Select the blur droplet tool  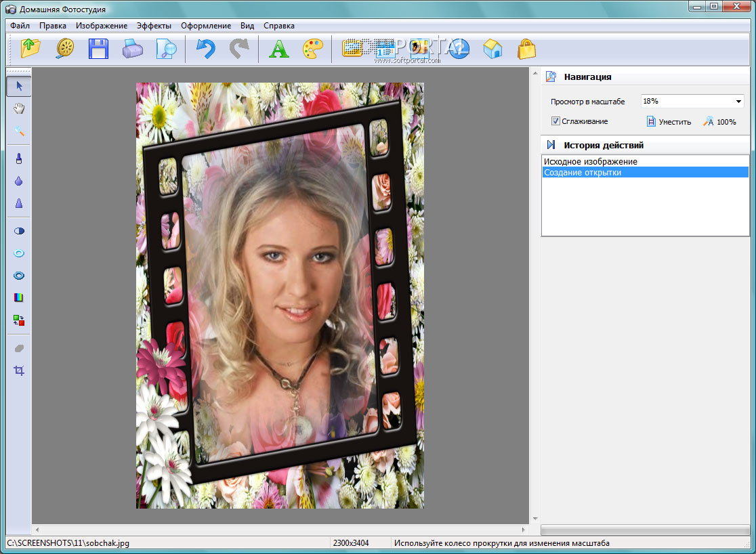19,182
